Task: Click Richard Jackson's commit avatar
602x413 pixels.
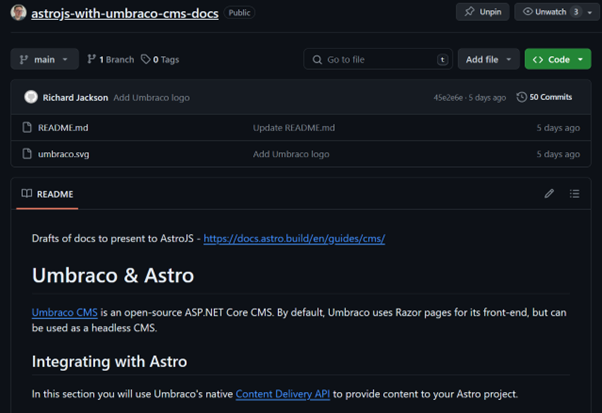Action: pos(31,97)
